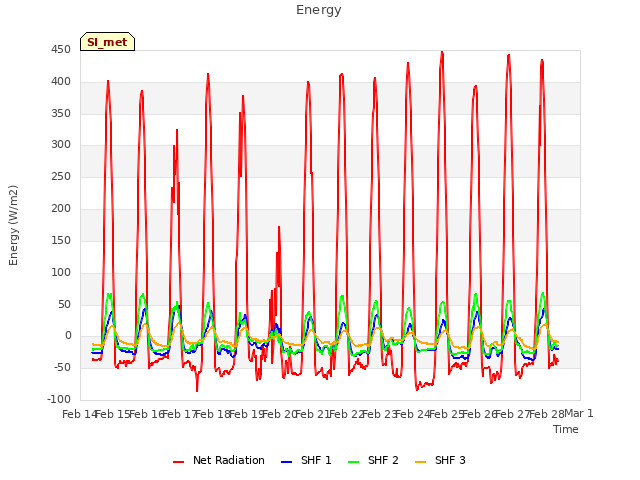Click the red Net Radiation legend swatch
Image resolution: width=640 pixels, height=480 pixels.
point(178,462)
